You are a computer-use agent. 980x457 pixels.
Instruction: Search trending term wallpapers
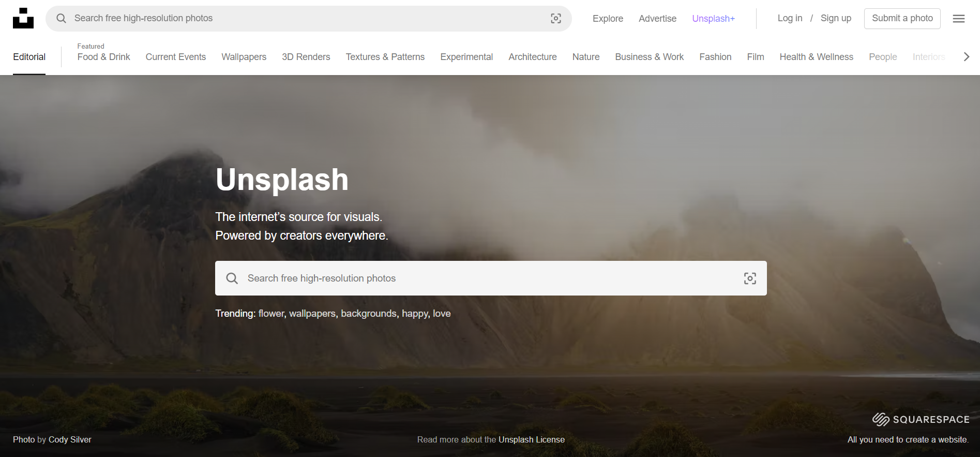point(312,314)
